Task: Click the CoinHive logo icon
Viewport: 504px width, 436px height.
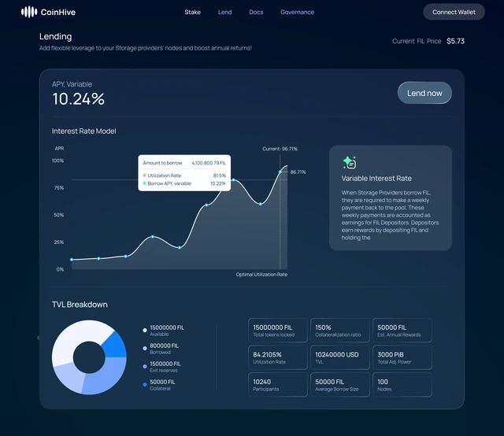Action: click(29, 12)
